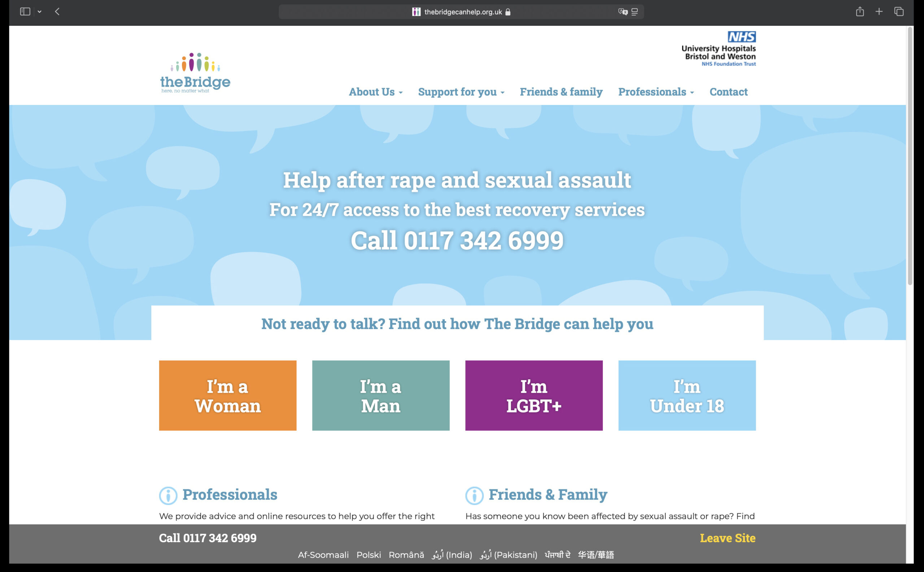Click the hero Call 0117 342 6999 text
Viewport: 924px width, 572px height.
pos(457,240)
